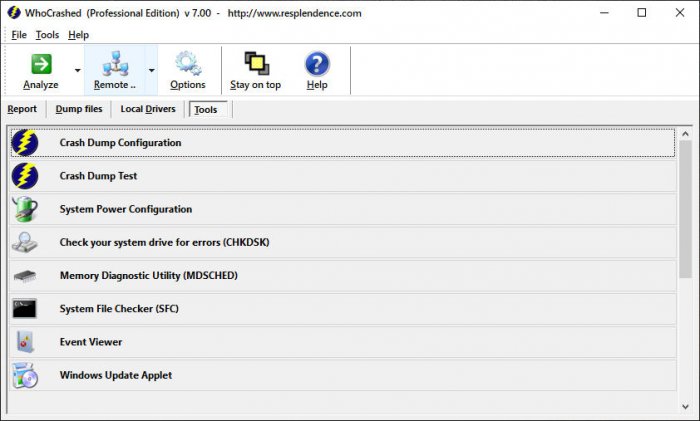Open the File menu
Screen dimensions: 700x421
[x=19, y=35]
